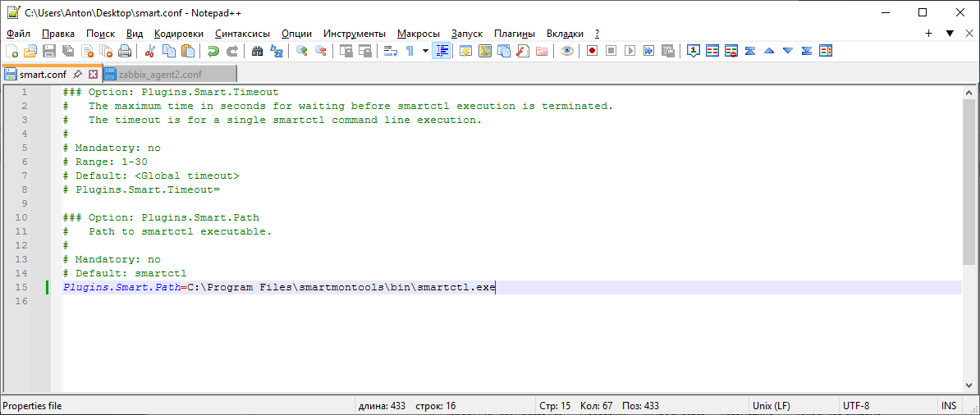
Task: Open the Define your language icon
Action: click(x=465, y=51)
